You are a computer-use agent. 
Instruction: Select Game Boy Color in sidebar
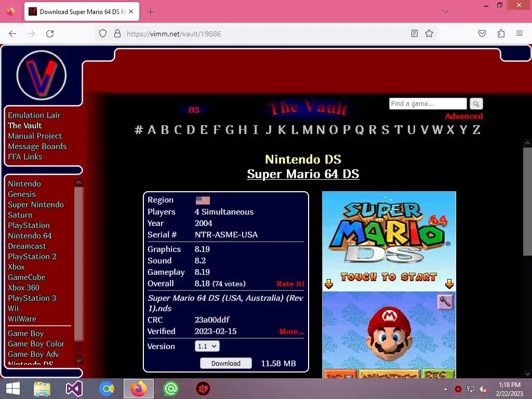(x=36, y=344)
